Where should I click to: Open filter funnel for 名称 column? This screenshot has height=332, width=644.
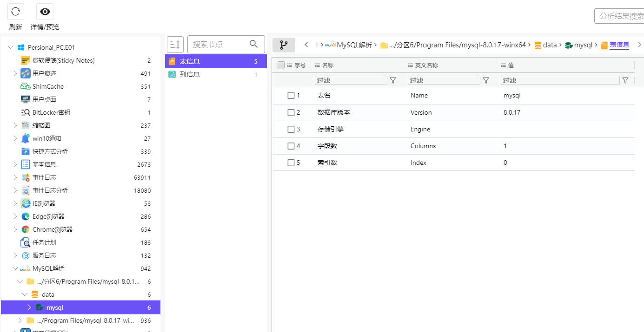pos(393,80)
